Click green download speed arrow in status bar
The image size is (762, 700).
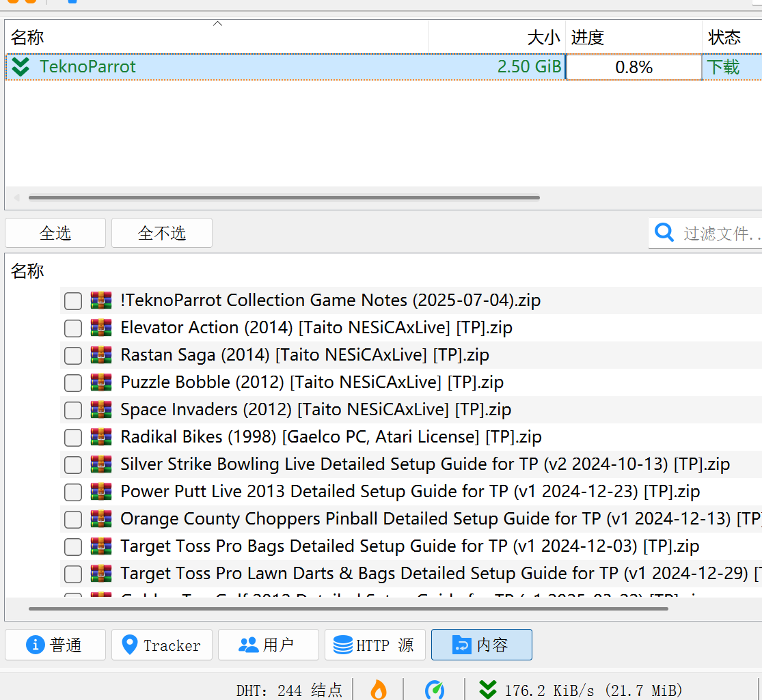(488, 690)
